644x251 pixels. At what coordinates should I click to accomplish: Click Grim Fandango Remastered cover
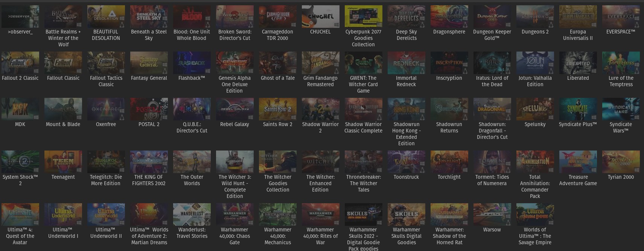pos(321,63)
